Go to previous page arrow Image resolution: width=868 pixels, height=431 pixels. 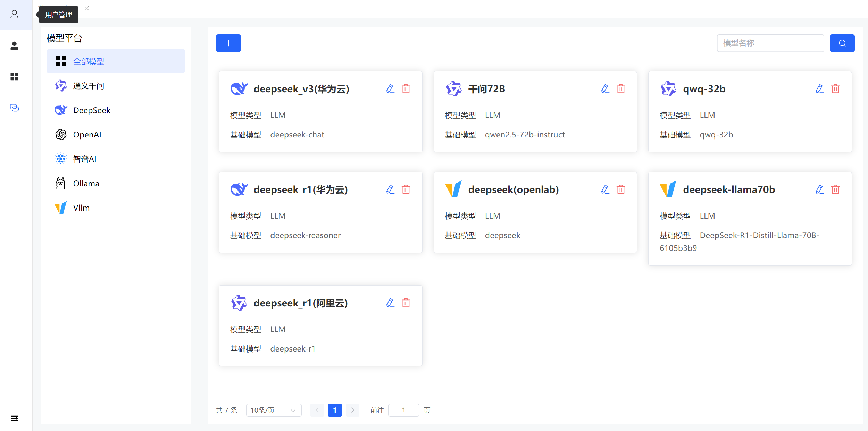[317, 410]
